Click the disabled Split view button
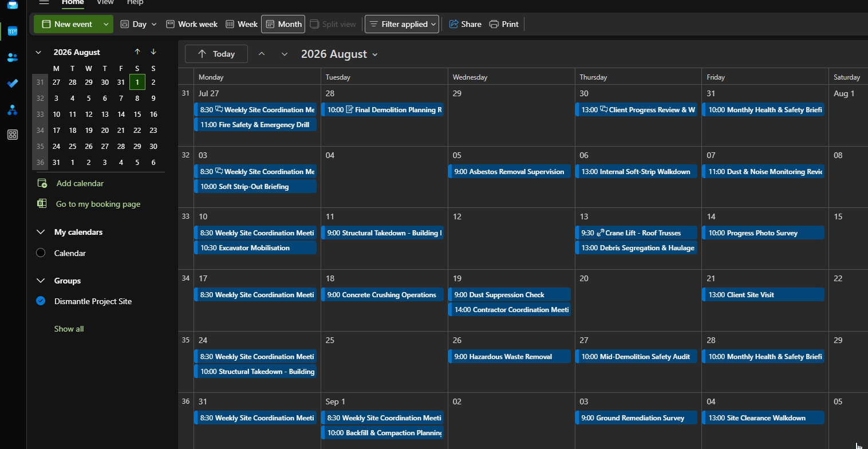Image resolution: width=868 pixels, height=449 pixels. [333, 24]
